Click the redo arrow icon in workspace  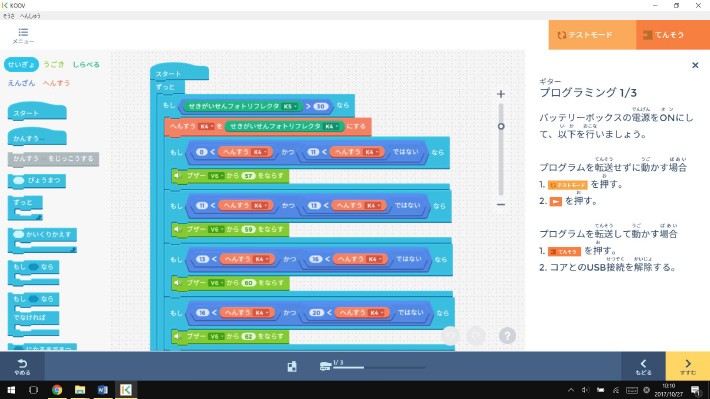pos(476,336)
